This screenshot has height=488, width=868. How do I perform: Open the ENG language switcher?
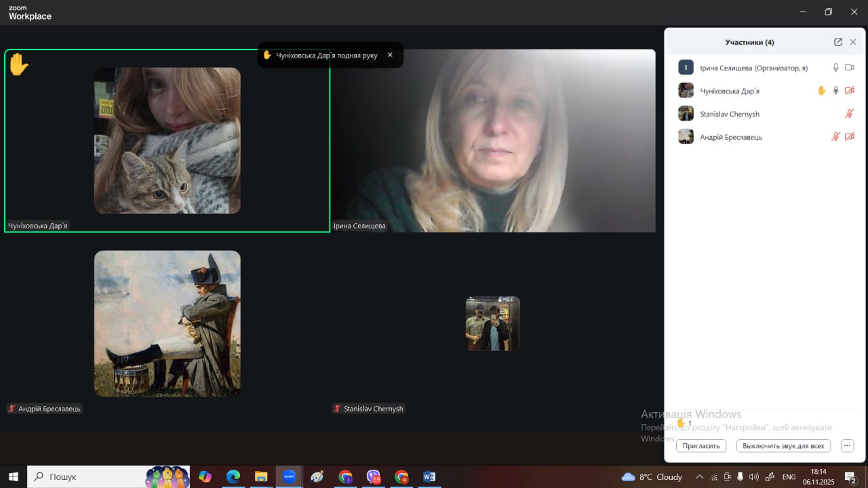(789, 476)
